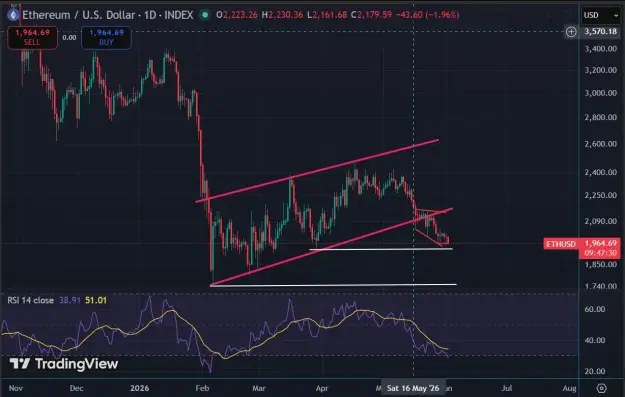Click the Sat 16 May '26 date marker

pos(413,388)
